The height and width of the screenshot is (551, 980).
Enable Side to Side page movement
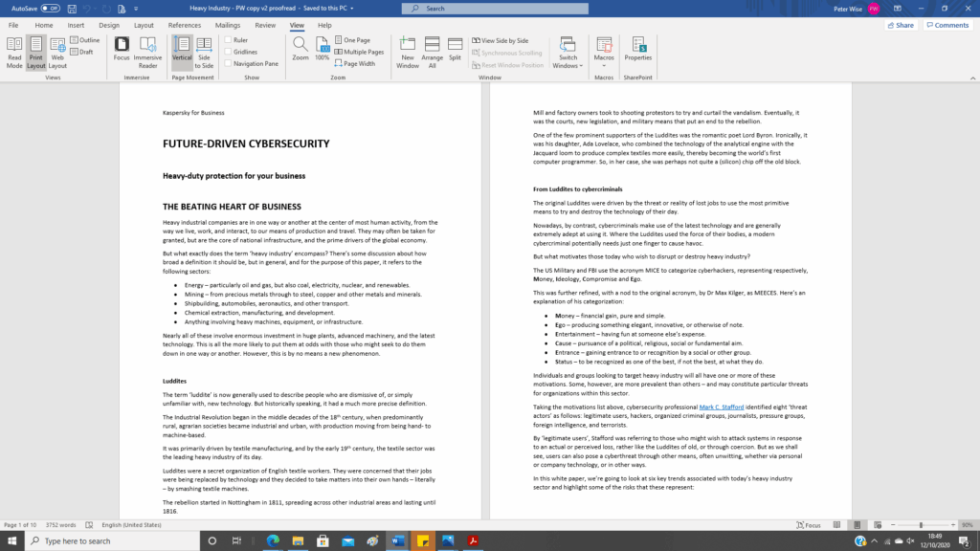tap(205, 53)
